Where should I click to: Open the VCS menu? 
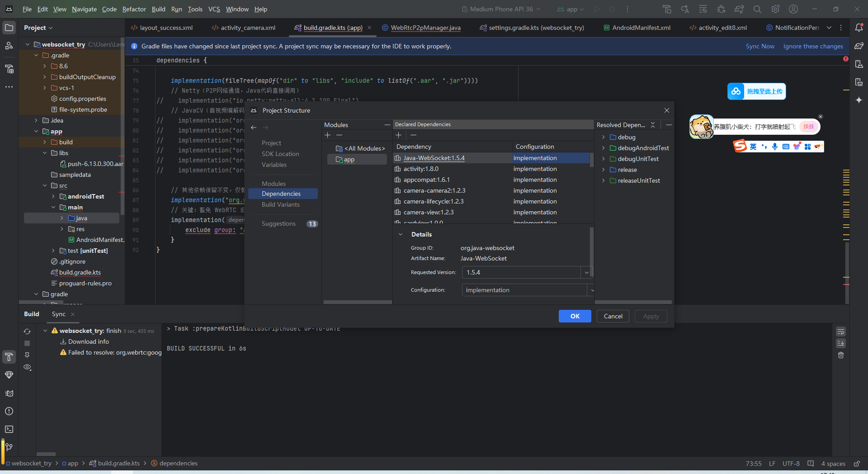click(x=214, y=9)
